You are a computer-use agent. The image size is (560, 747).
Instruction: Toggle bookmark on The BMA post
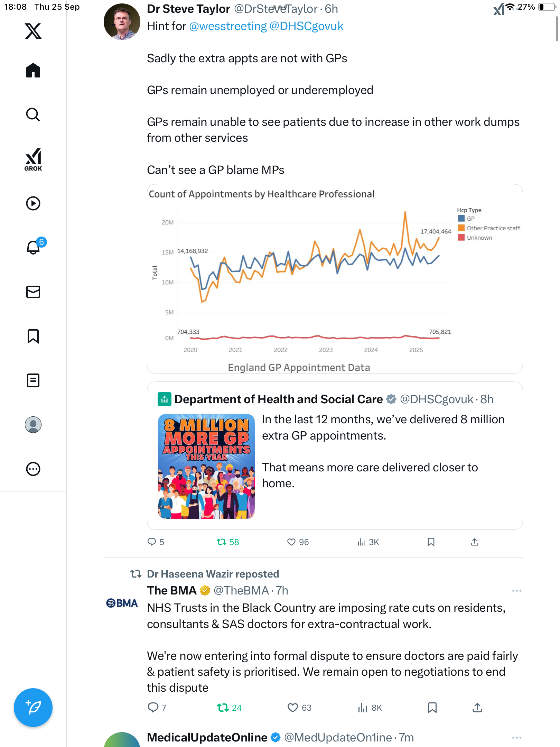(432, 708)
